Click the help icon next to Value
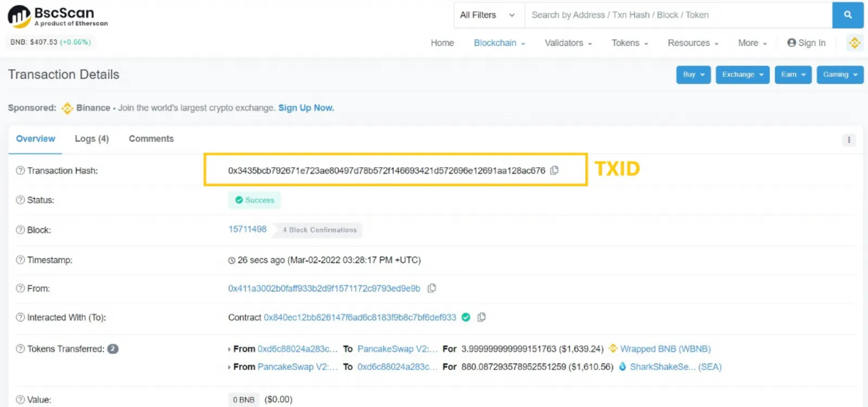Screen dimensions: 868x407 point(20,399)
